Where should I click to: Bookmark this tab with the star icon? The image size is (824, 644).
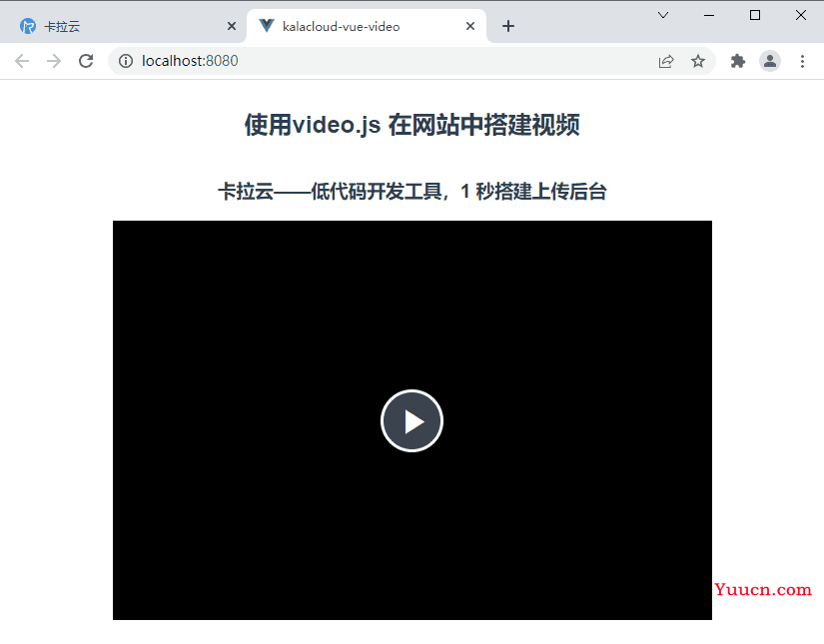[698, 61]
